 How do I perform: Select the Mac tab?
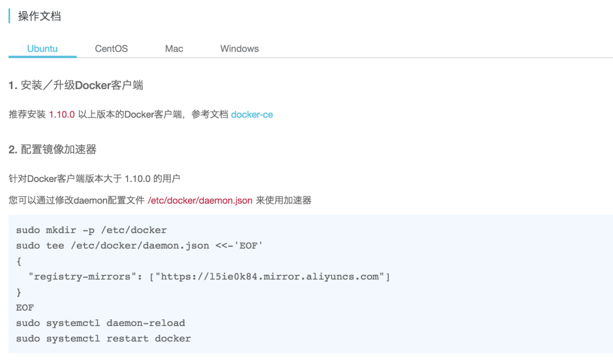174,49
